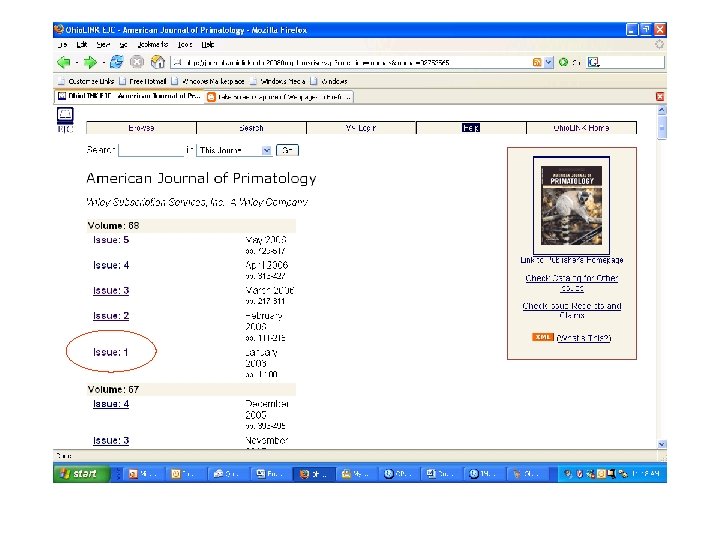Open the Back history dropdown arrow
Image resolution: width=720 pixels, height=540 pixels.
coord(76,62)
